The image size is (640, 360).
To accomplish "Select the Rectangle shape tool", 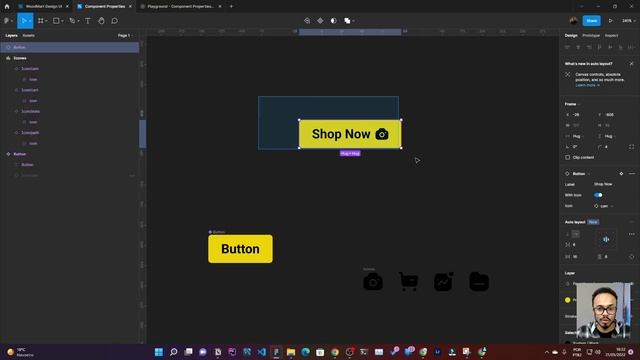I will (56, 21).
